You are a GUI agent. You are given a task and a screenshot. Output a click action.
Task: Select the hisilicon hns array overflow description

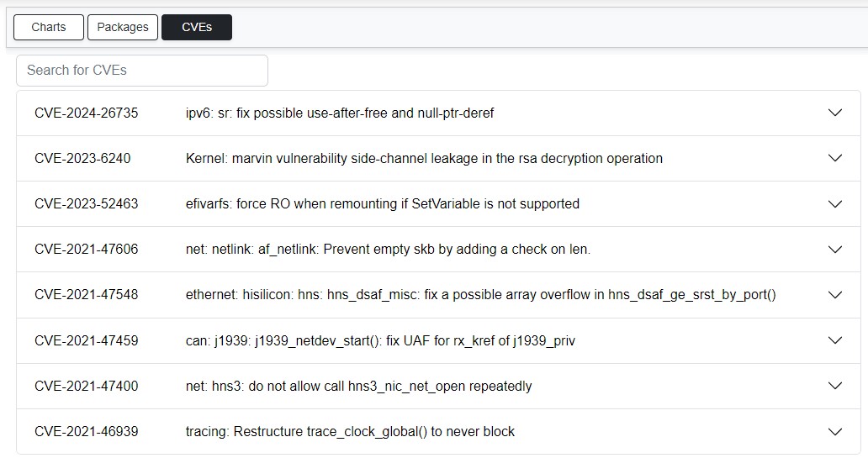click(480, 294)
